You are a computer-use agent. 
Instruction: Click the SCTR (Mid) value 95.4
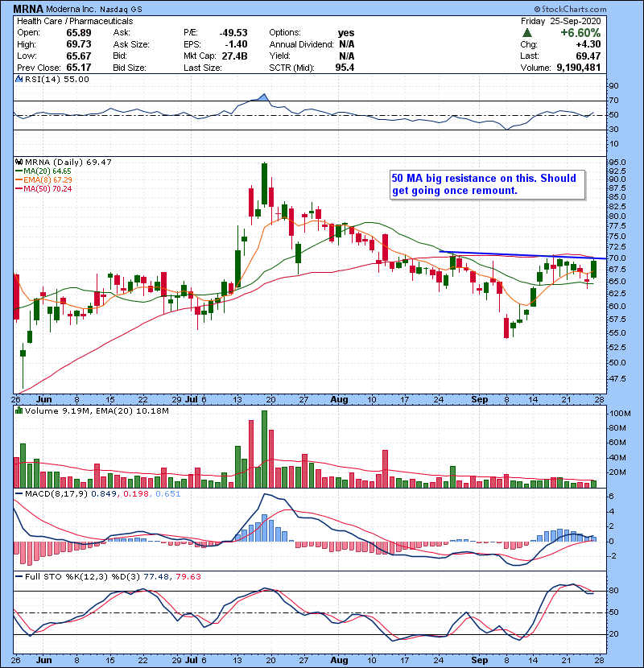tap(345, 68)
